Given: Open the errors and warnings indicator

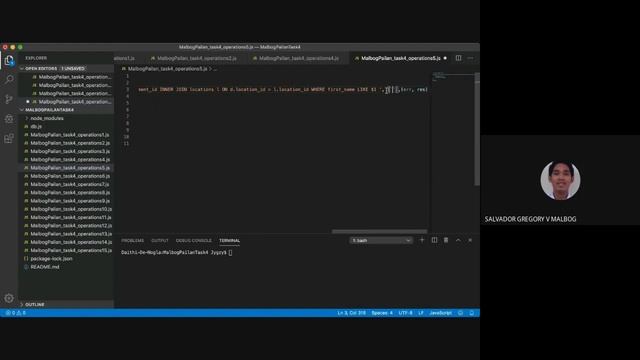Looking at the screenshot, I should (x=16, y=313).
